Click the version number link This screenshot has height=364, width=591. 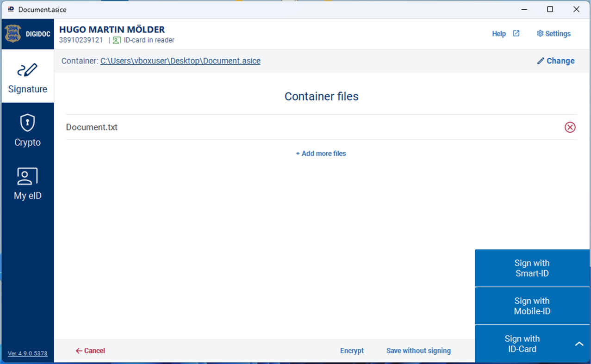click(28, 353)
